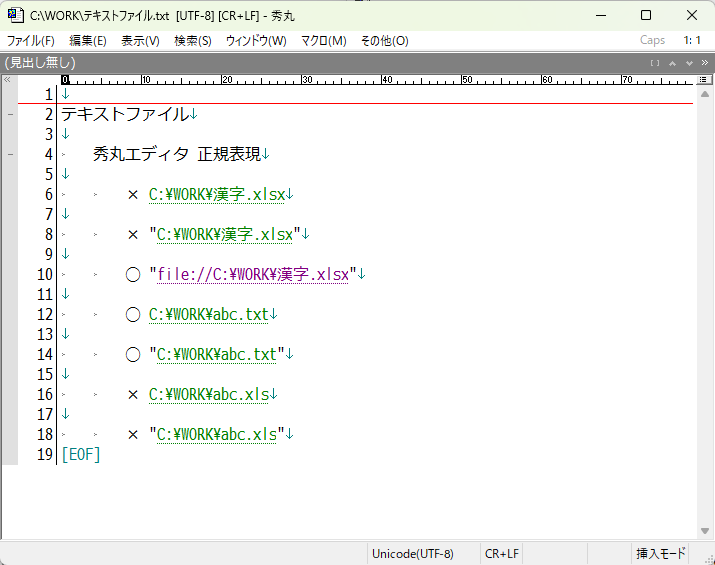Collapse the fold marker at line 2
The height and width of the screenshot is (565, 715).
point(10,115)
